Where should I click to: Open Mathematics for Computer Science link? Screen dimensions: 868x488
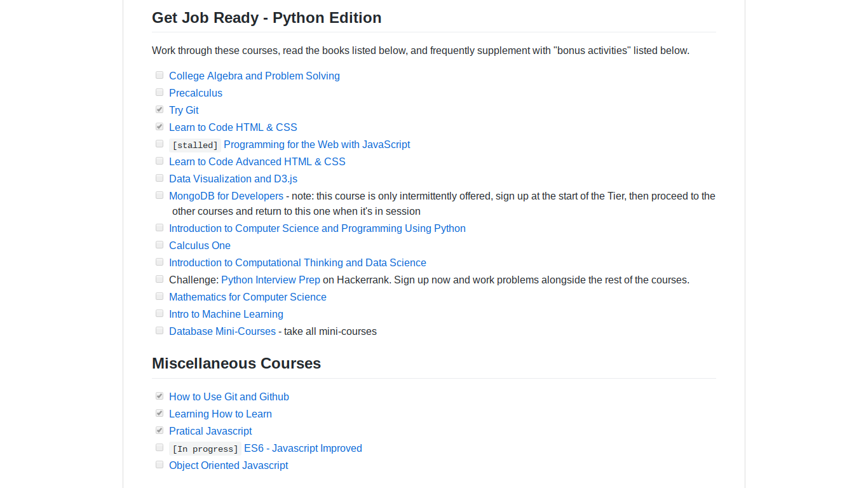(248, 297)
